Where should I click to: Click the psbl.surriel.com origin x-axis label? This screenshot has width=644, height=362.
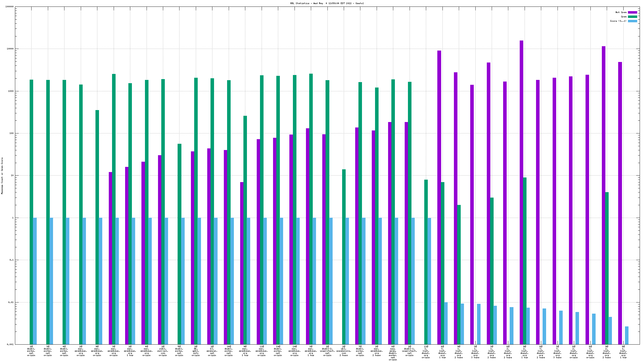[163, 351]
